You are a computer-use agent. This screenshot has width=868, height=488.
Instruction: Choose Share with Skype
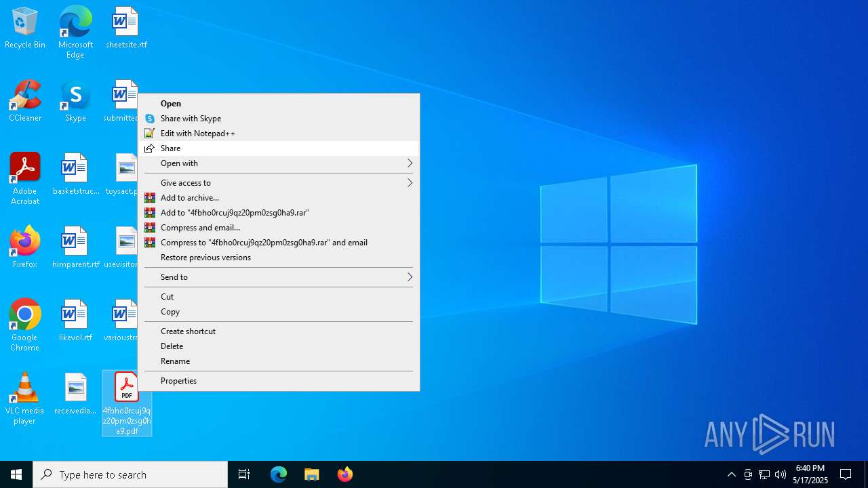tap(279, 119)
